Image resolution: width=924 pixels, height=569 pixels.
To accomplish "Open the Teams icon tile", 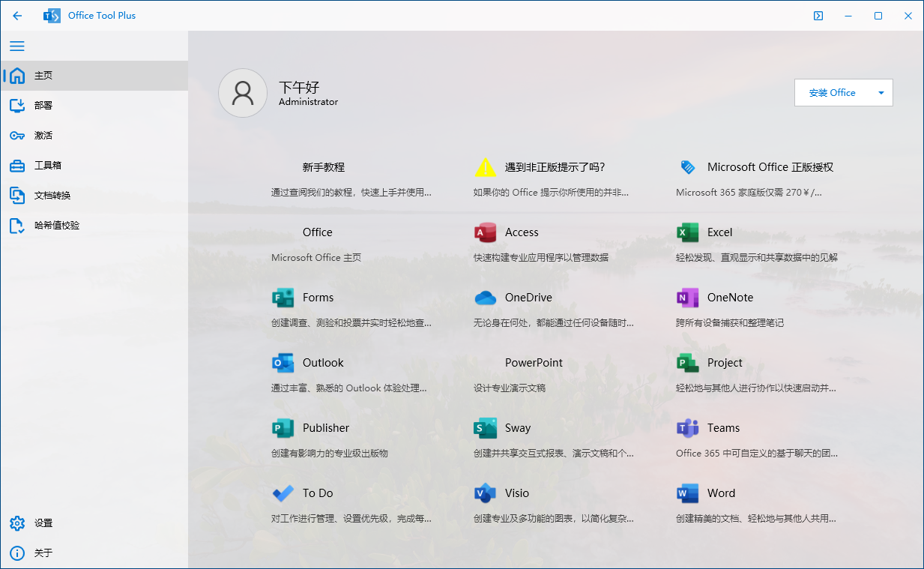I will pyautogui.click(x=687, y=428).
